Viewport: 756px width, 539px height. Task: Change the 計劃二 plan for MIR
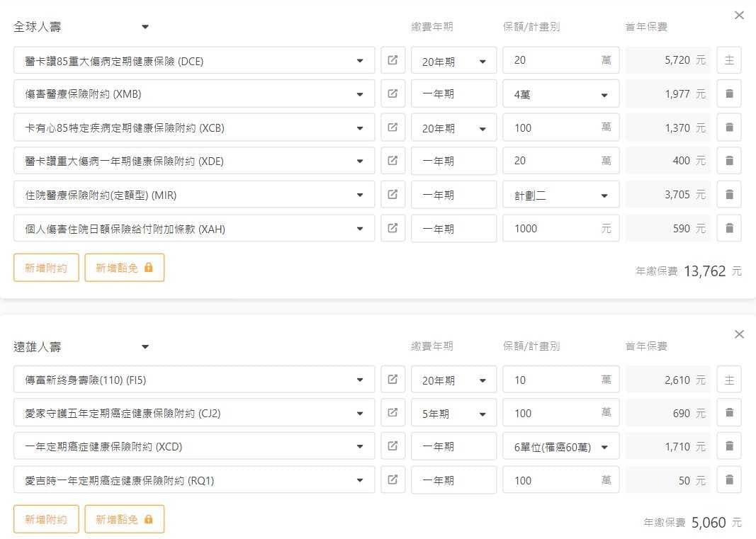[x=560, y=195]
